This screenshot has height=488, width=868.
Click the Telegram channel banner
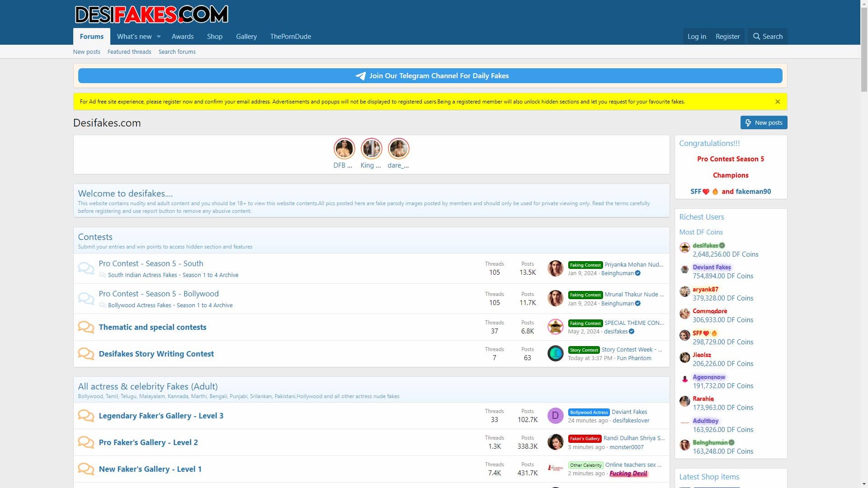[430, 76]
